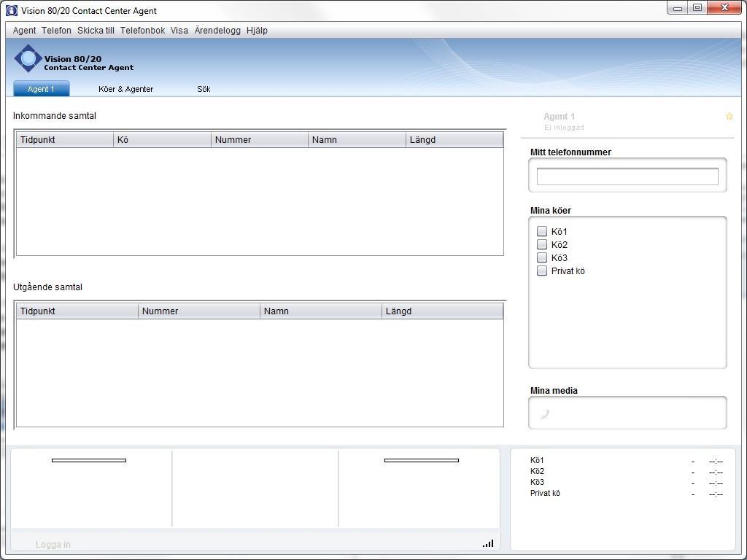The width and height of the screenshot is (747, 560).
Task: Click the favorite star icon beside Agent 1
Action: [x=729, y=116]
